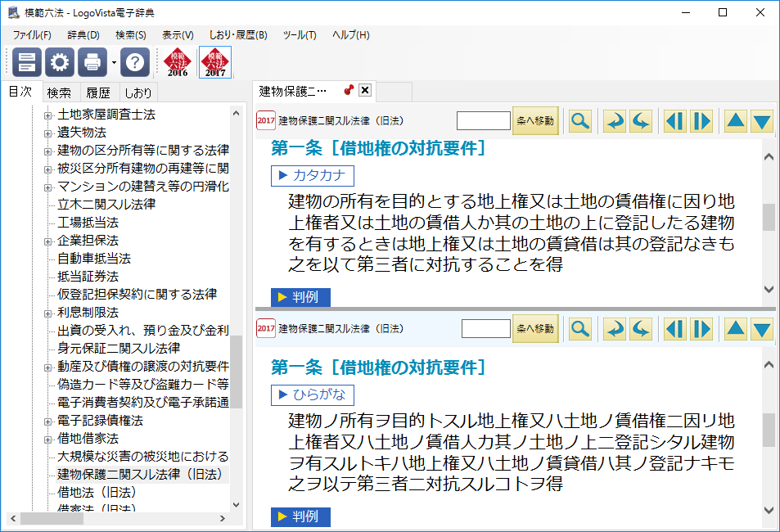Select the 模範六法 2016 dictionary icon
This screenshot has height=532, width=780.
(x=178, y=62)
